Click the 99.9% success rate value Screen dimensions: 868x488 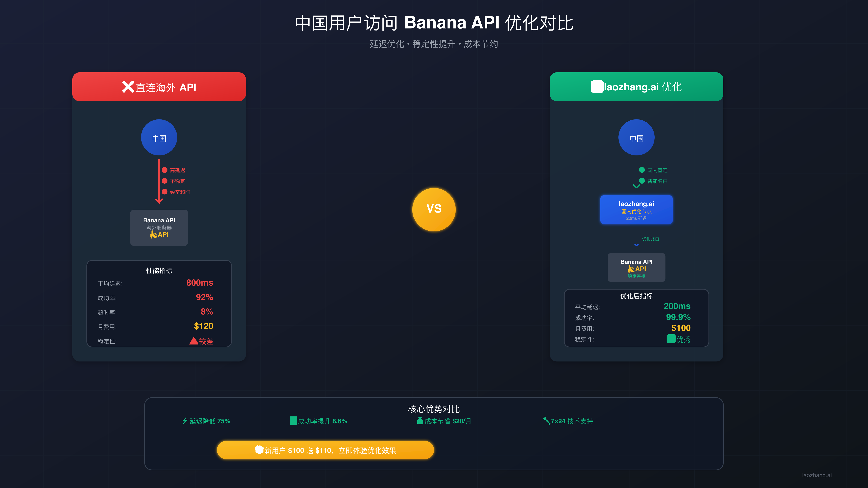[x=678, y=317]
